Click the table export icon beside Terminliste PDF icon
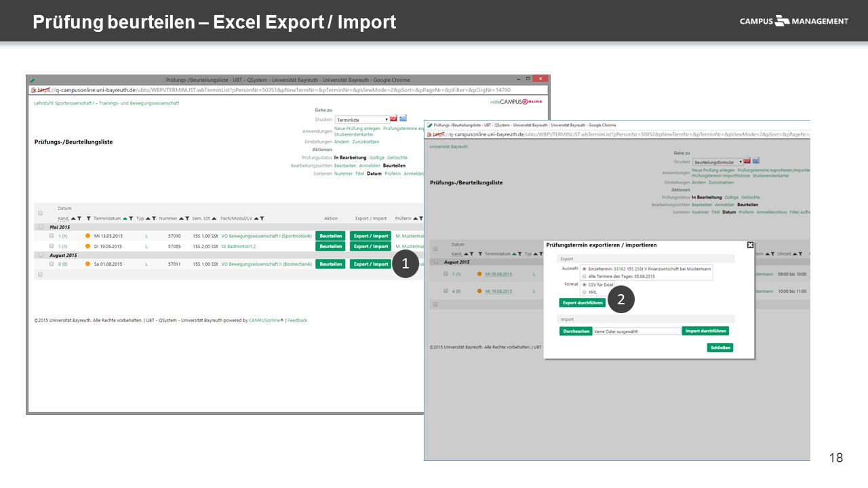Image resolution: width=868 pixels, height=488 pixels. [403, 119]
